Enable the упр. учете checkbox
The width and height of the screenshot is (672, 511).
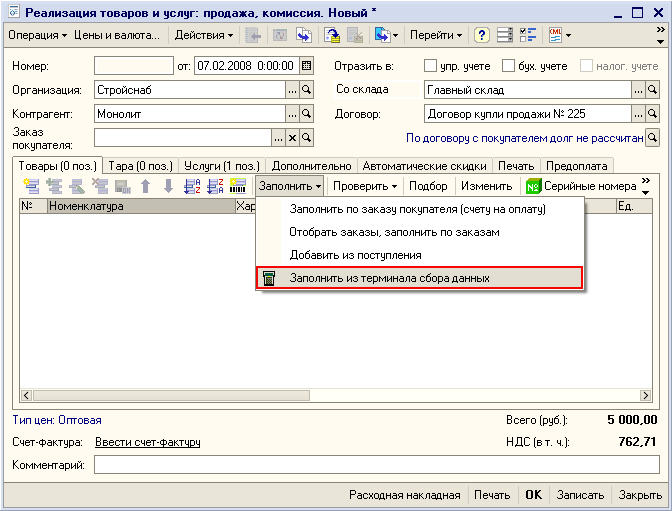[430, 66]
